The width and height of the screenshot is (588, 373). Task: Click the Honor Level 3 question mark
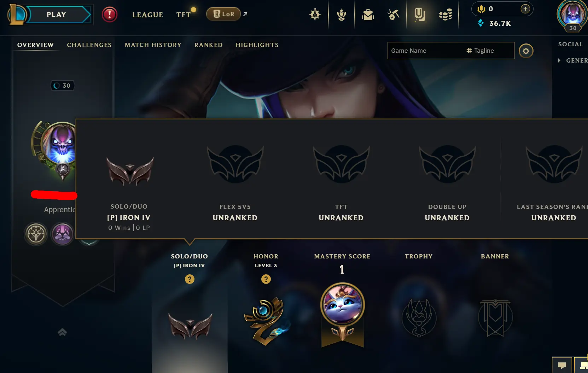(266, 279)
